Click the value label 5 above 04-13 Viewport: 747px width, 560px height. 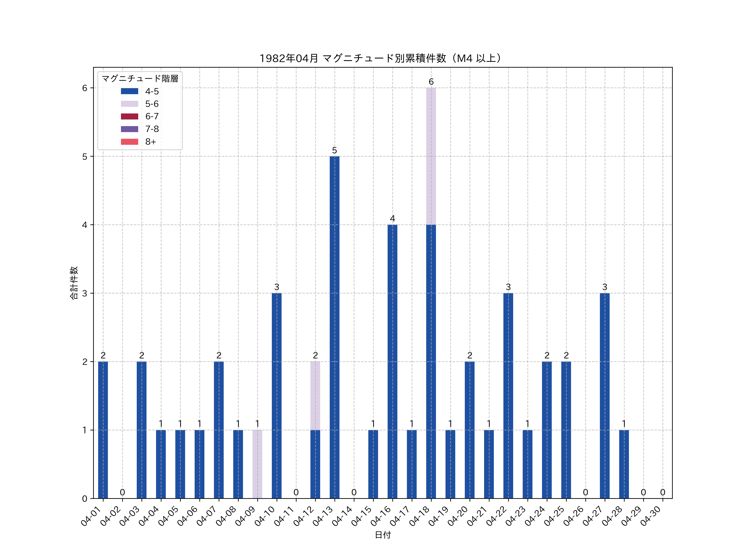pyautogui.click(x=334, y=150)
